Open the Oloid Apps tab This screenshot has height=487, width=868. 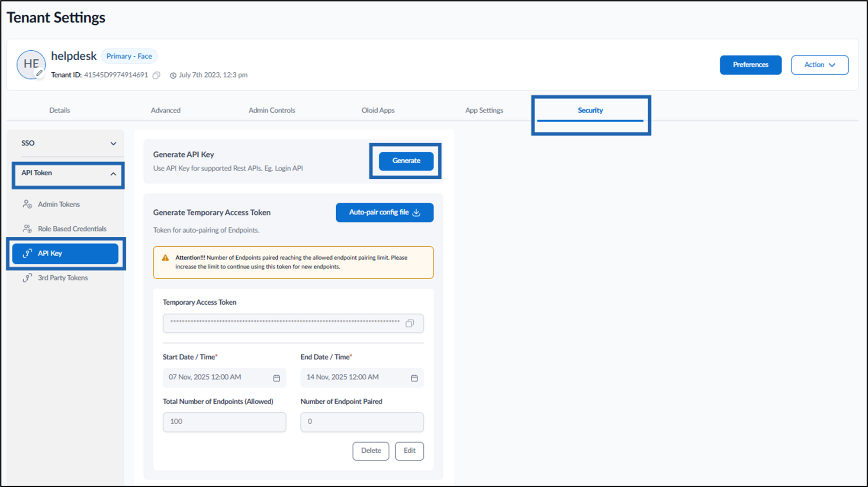point(378,110)
